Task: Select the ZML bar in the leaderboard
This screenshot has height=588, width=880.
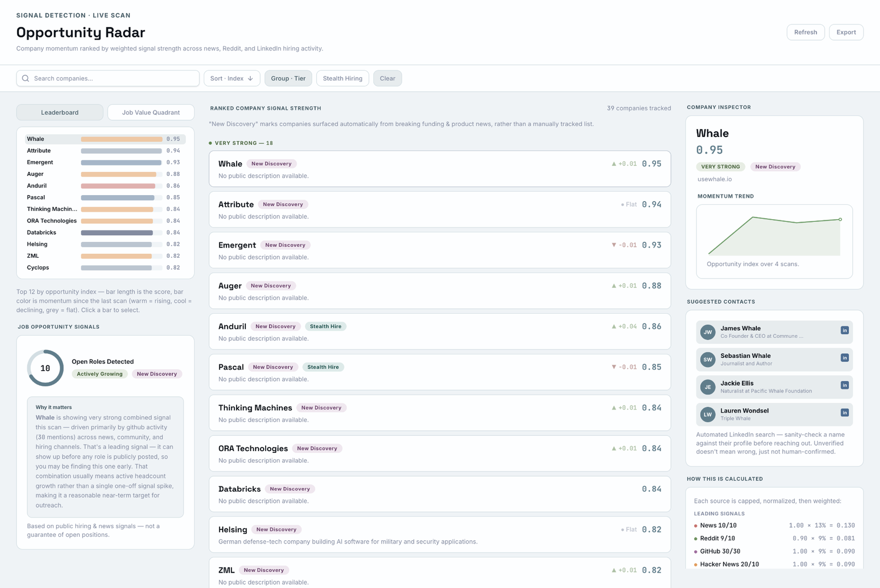Action: [105, 256]
